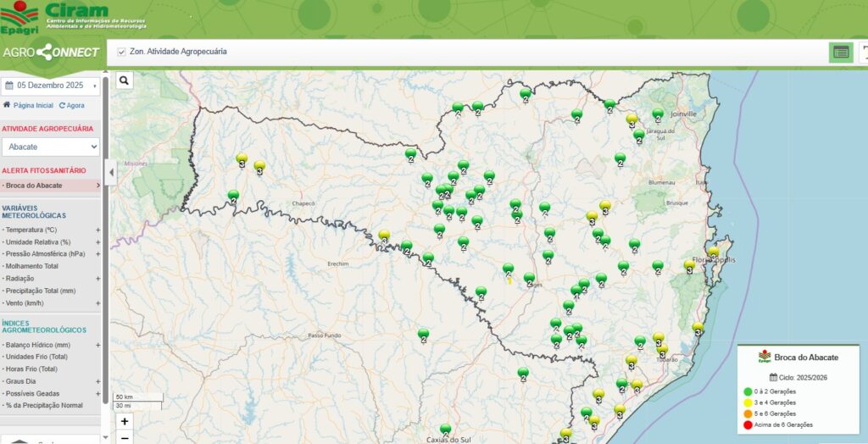Expand Temperatura (°C) options
Screen dimensions: 868x444
click(97, 230)
